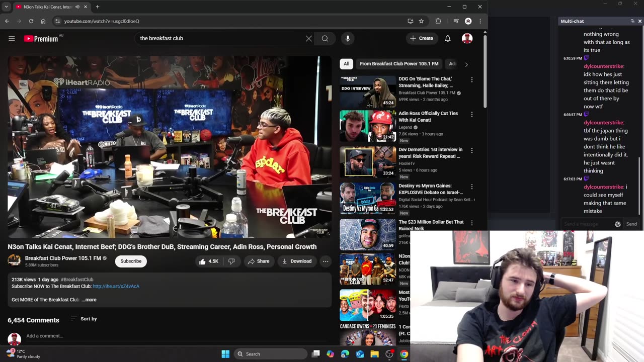Select the All filter chip
The width and height of the screenshot is (644, 362).
tap(346, 64)
